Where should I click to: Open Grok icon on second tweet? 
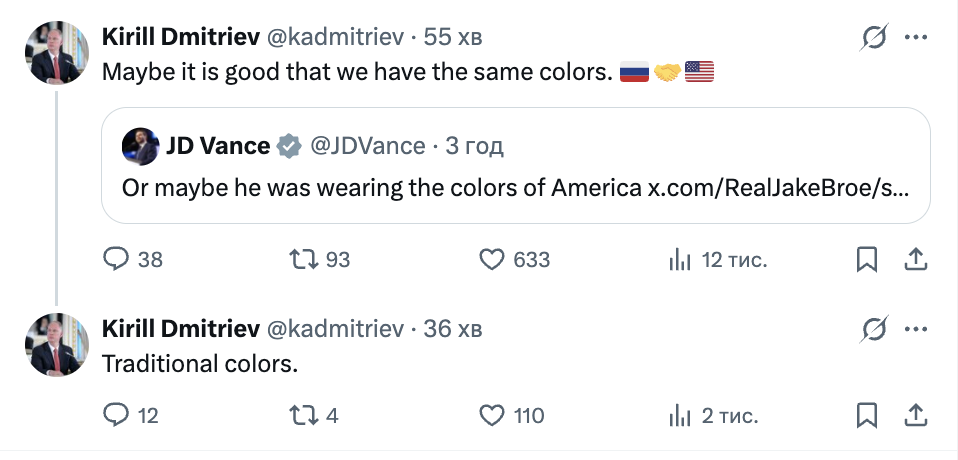click(x=874, y=329)
